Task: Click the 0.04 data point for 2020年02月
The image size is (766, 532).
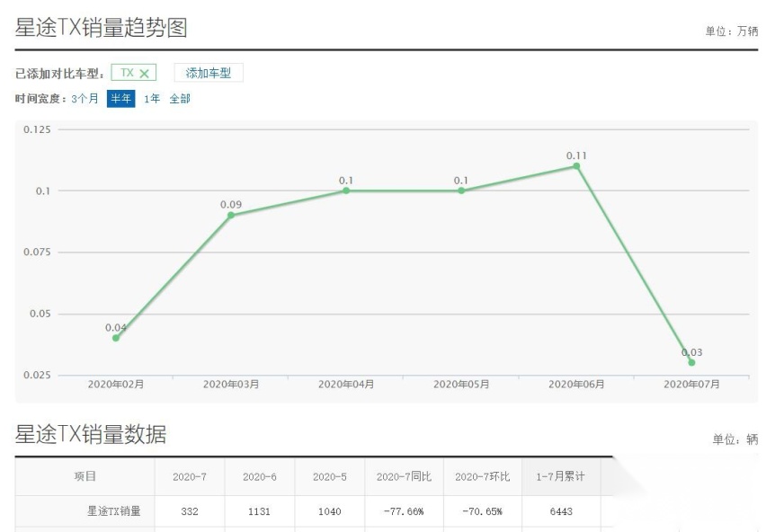Action: point(116,338)
